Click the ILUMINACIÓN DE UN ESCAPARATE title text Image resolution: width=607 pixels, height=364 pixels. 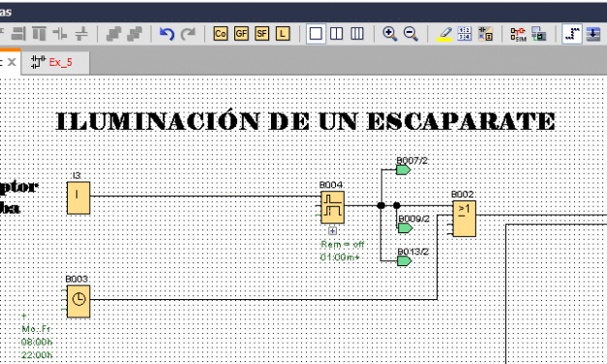[306, 120]
